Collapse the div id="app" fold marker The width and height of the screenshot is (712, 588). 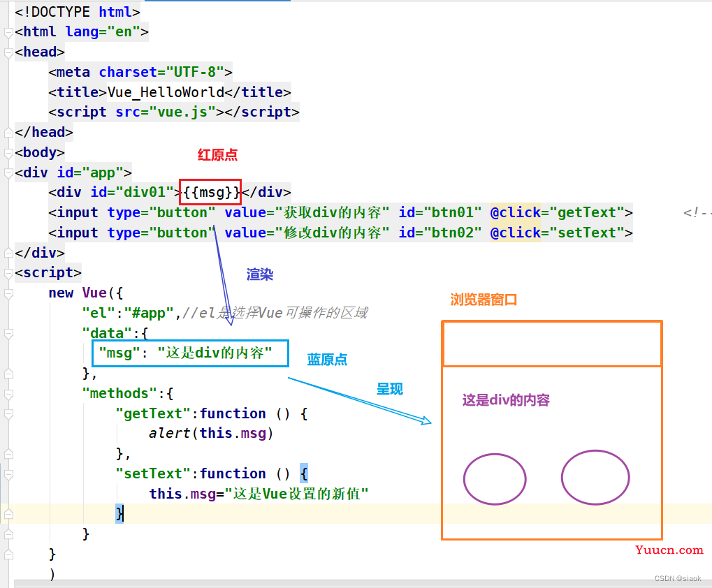pyautogui.click(x=8, y=173)
